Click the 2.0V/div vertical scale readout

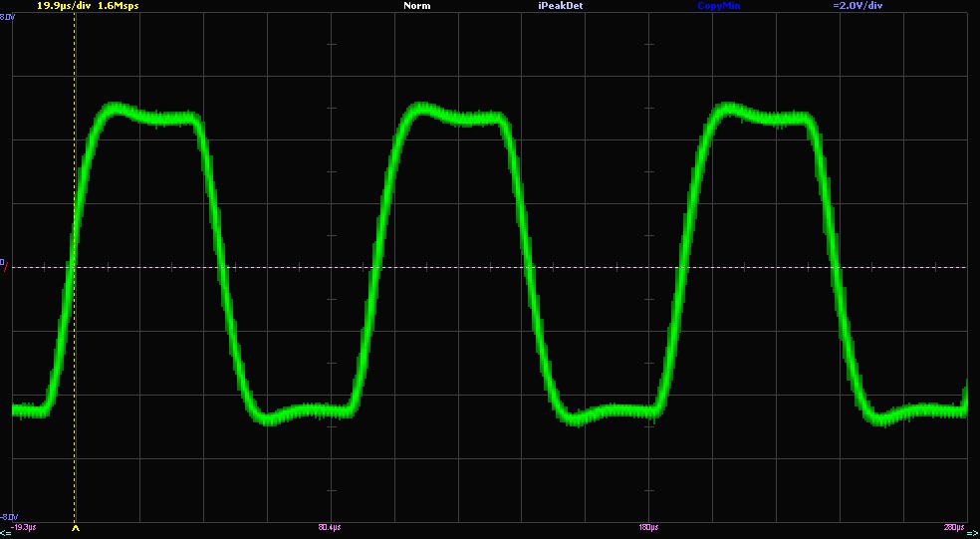tap(857, 6)
